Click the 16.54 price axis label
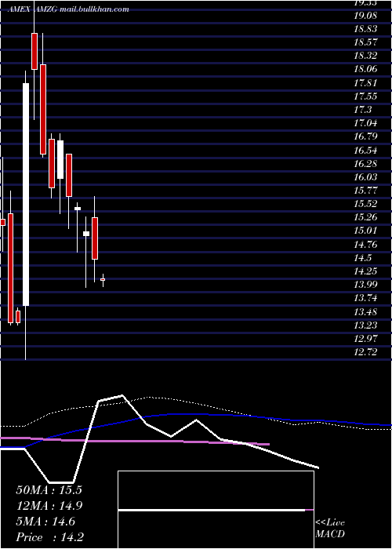 pos(365,151)
